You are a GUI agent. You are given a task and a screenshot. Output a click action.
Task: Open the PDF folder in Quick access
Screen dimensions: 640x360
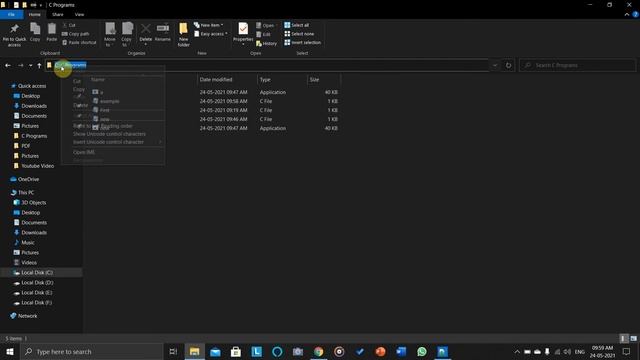(26, 146)
